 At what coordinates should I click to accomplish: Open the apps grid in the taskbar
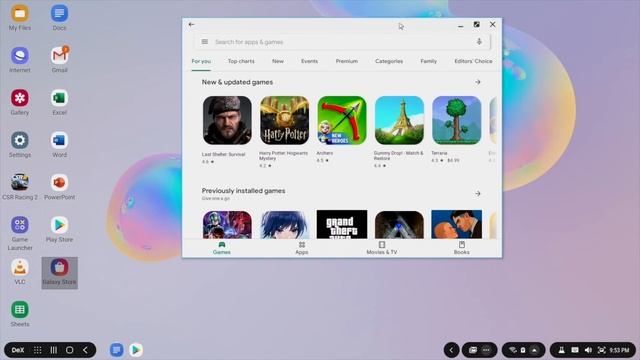click(38, 350)
